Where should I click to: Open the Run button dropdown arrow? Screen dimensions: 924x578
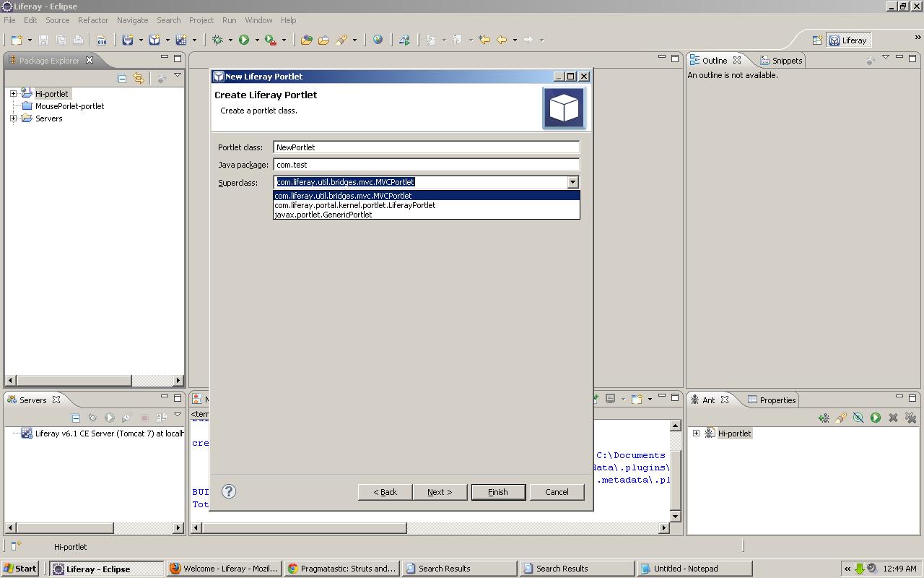256,40
